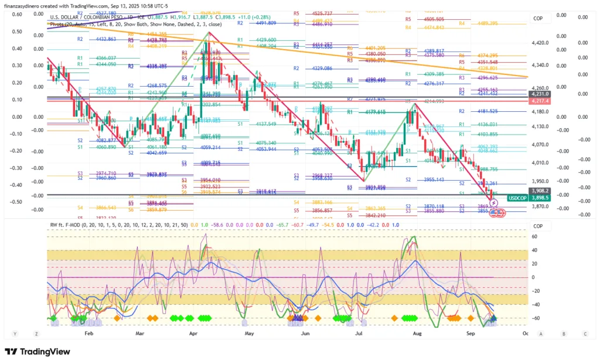Viewport: 600px width, 364px height.
Task: Click the 4,231.0 dark price label
Action: [x=540, y=94]
